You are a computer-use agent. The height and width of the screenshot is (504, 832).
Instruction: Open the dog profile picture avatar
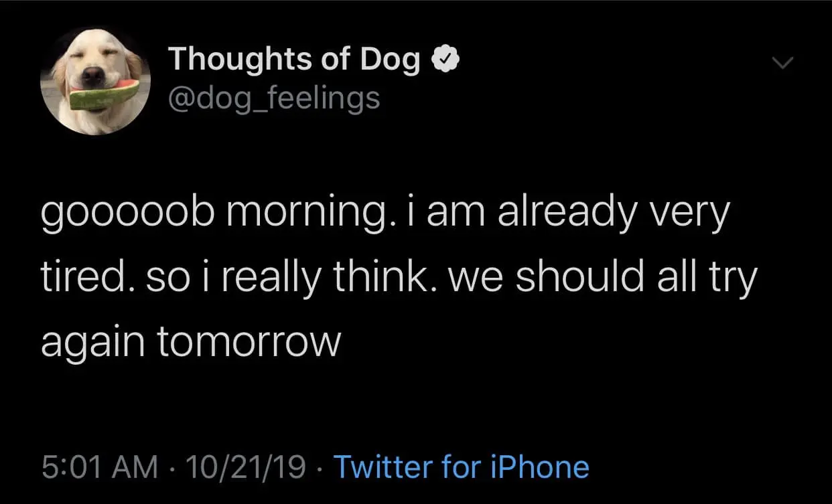point(95,81)
